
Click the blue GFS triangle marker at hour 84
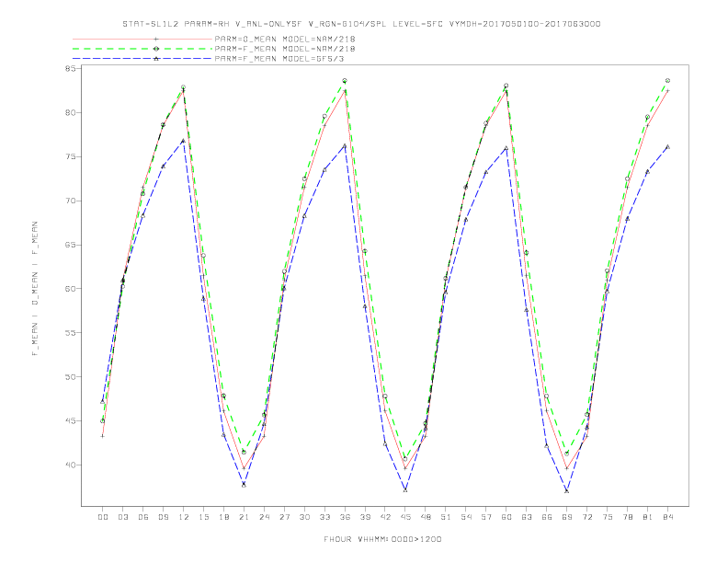667,147
